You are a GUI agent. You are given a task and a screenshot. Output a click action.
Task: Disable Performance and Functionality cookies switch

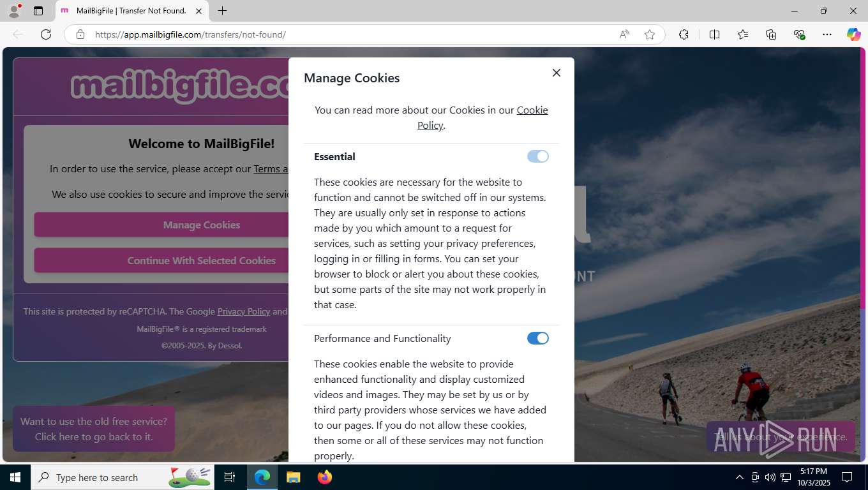point(538,338)
